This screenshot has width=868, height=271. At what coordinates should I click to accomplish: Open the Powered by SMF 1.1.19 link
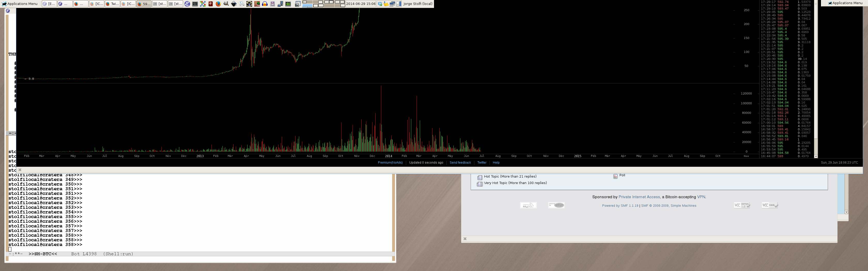620,206
